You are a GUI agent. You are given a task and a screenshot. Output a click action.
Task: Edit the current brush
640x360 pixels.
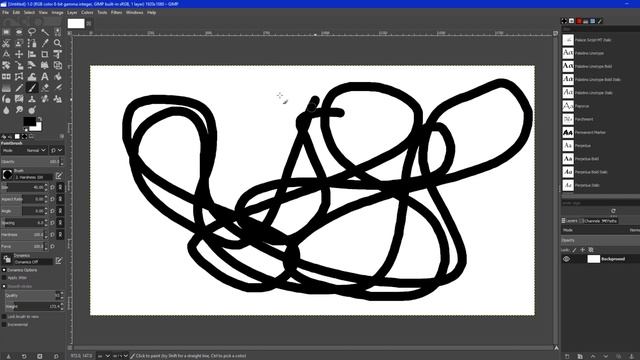[59, 176]
